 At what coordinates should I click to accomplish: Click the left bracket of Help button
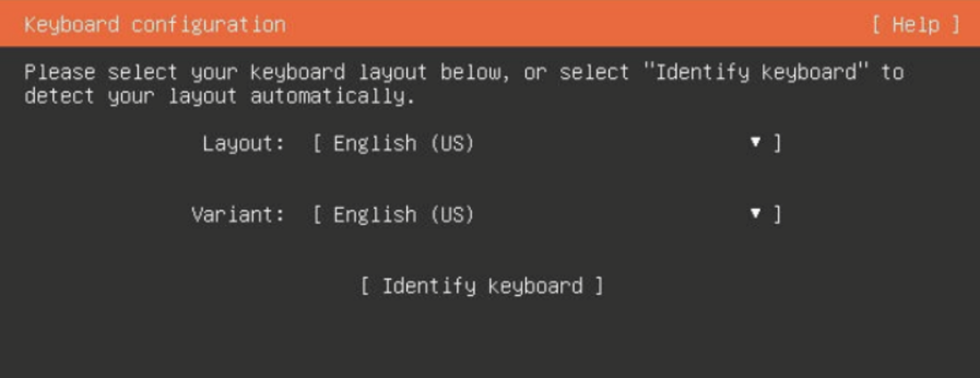click(877, 25)
